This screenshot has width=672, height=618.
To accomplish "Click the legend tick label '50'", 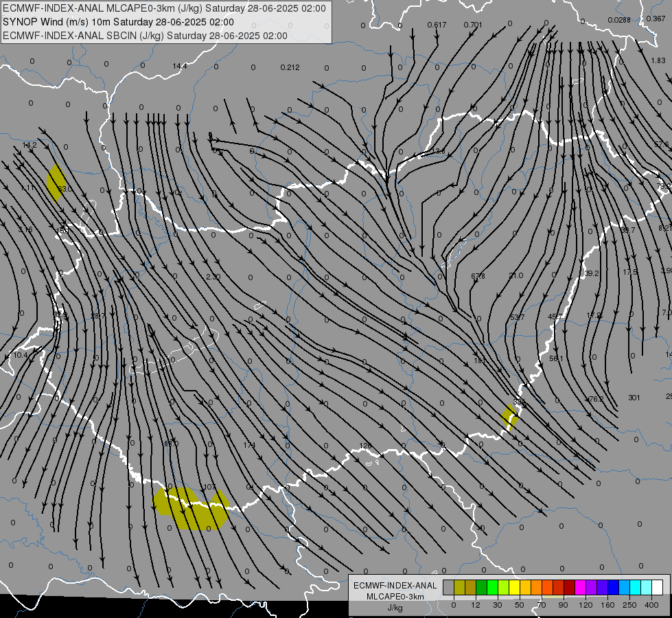I will tap(520, 605).
